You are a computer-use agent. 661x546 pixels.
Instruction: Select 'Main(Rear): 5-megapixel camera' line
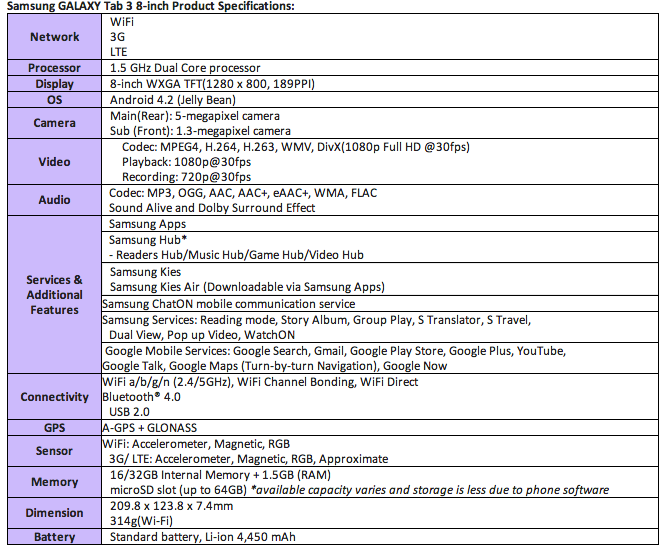(x=195, y=116)
